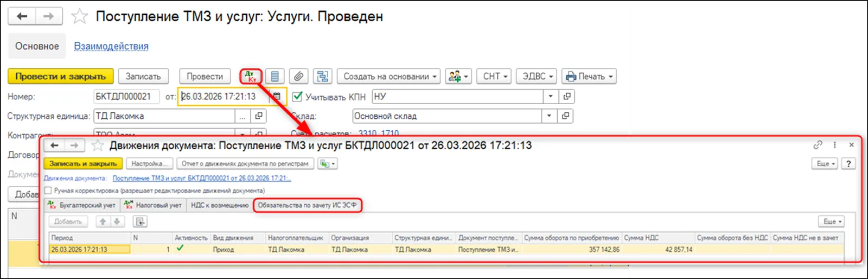Screen dimensions: 868x279
Task: Enable Ручная корректировка checkbox
Action: click(48, 191)
